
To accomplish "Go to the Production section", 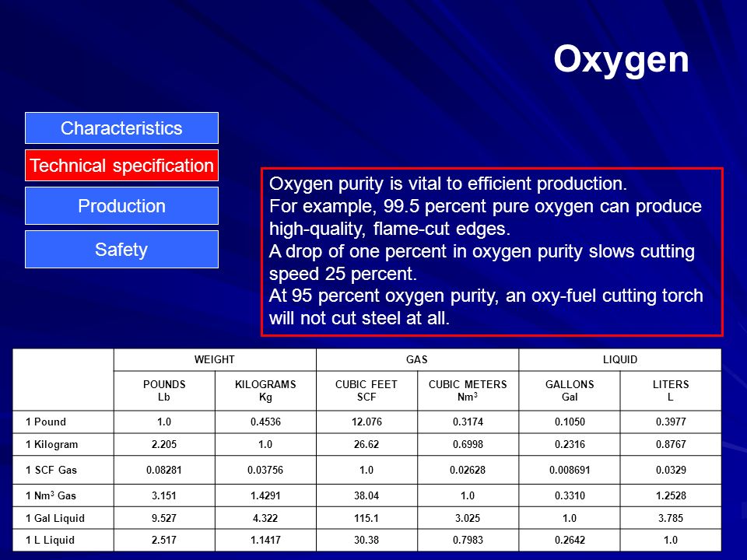I will [121, 205].
